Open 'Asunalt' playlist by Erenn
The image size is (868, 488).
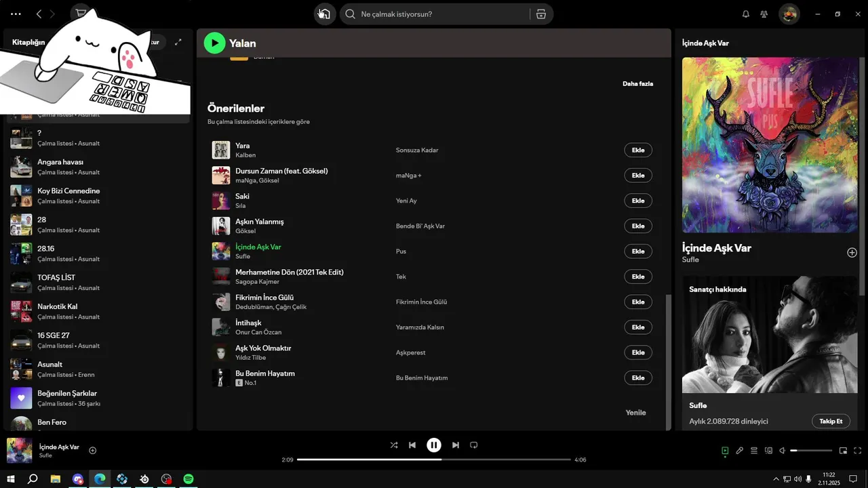point(98,369)
